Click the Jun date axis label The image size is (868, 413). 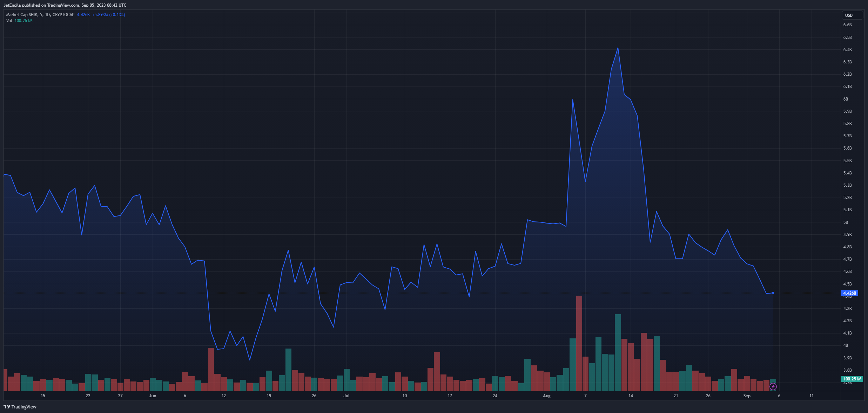153,396
